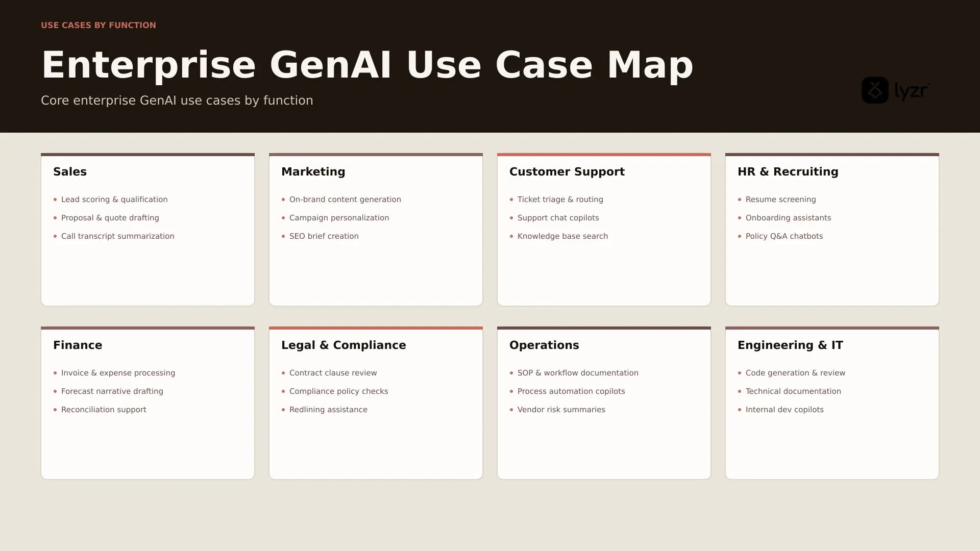The image size is (980, 551).
Task: Click the Marketing card heading
Action: coord(313,171)
